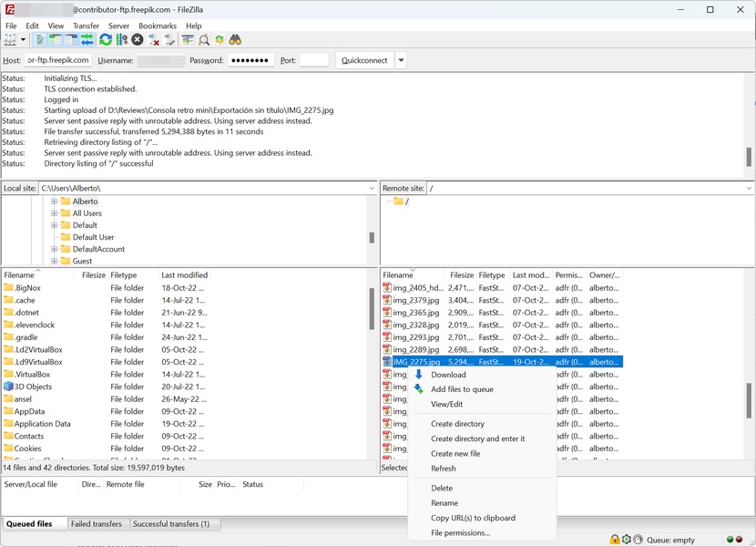Click the Port input field

pyautogui.click(x=314, y=60)
